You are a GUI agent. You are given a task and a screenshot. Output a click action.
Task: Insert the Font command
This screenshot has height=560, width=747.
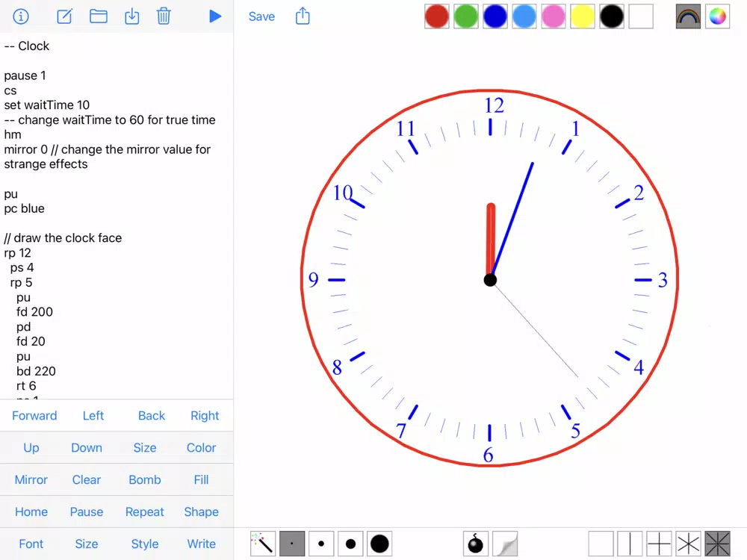pyautogui.click(x=31, y=544)
